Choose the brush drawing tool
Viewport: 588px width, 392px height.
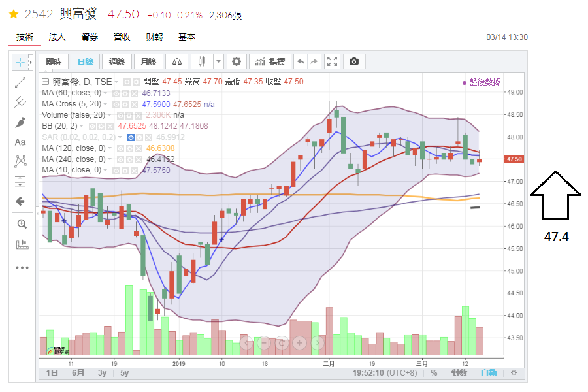(20, 122)
